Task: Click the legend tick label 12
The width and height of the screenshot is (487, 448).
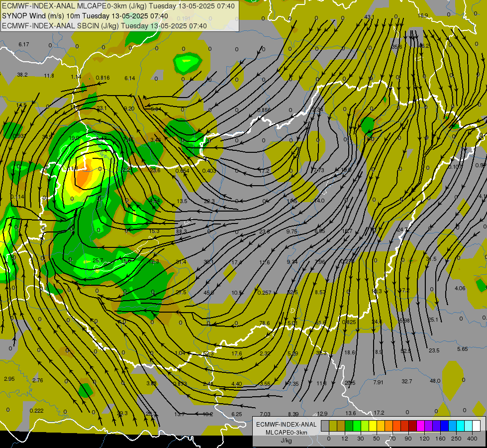Action: (x=344, y=439)
